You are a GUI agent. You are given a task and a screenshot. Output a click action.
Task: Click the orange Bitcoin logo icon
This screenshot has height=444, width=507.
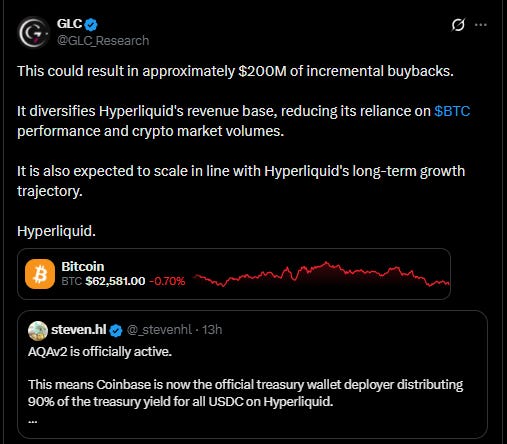pos(40,274)
